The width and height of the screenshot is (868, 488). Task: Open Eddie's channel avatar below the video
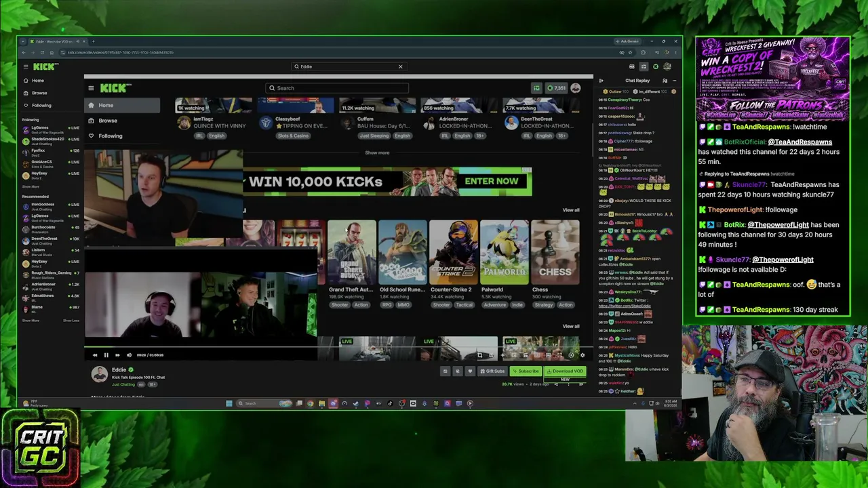pyautogui.click(x=100, y=373)
